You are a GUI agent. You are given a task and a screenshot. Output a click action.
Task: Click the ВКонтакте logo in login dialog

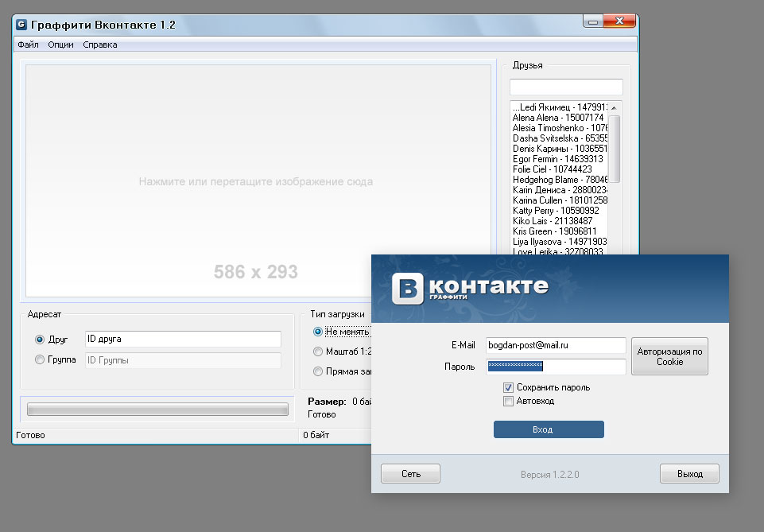470,288
